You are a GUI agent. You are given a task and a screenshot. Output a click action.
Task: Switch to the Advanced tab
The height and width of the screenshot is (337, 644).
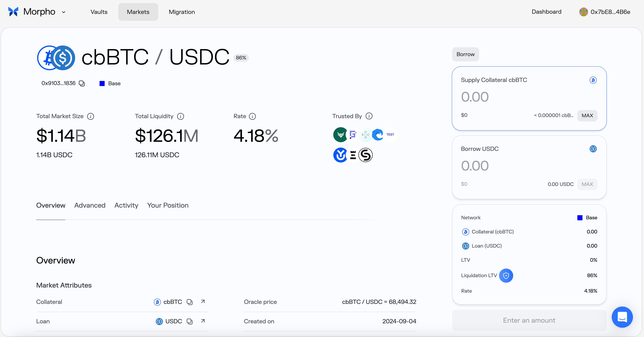tap(90, 205)
